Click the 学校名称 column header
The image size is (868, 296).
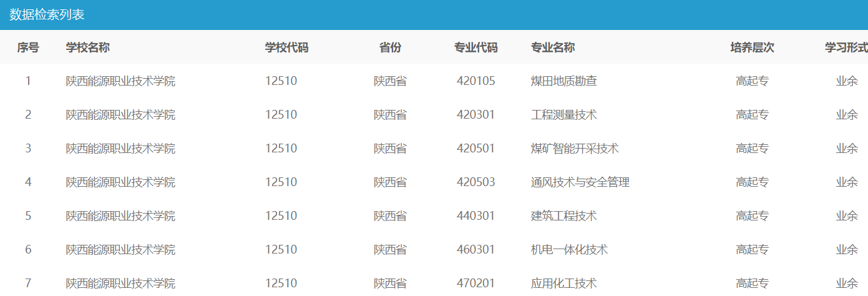point(88,47)
